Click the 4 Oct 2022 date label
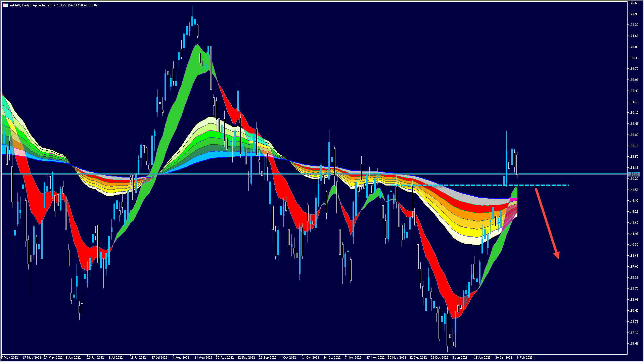 [288, 358]
